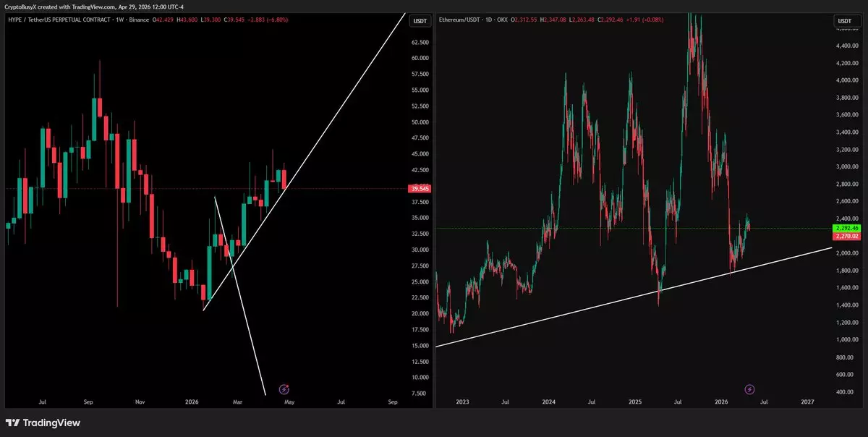Click the lightning event icon on HYPE chart
Screen dimensions: 868x437
pyautogui.click(x=284, y=389)
